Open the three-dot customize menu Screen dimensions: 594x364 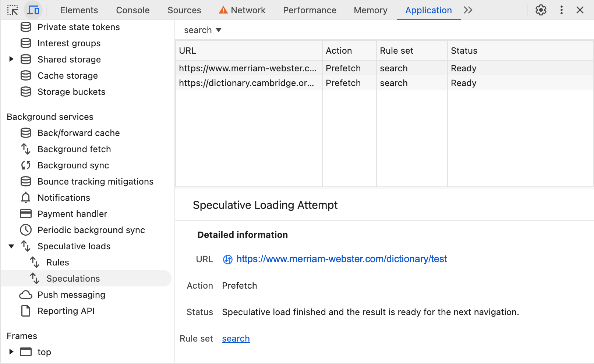point(561,10)
